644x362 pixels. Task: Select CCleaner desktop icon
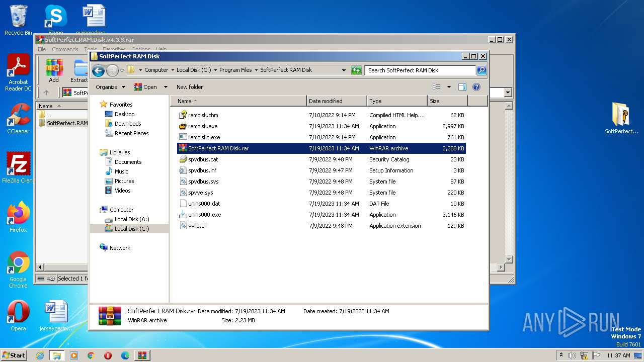click(x=18, y=119)
